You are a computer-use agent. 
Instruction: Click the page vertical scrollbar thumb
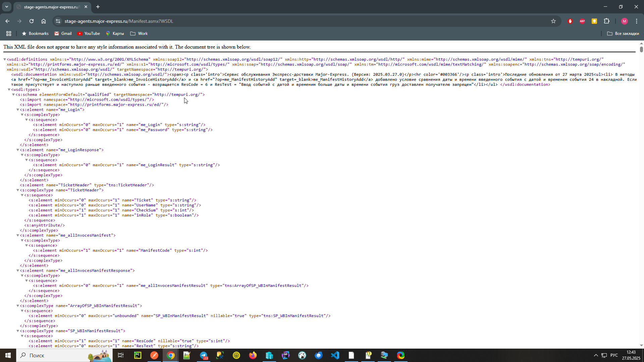(641, 49)
